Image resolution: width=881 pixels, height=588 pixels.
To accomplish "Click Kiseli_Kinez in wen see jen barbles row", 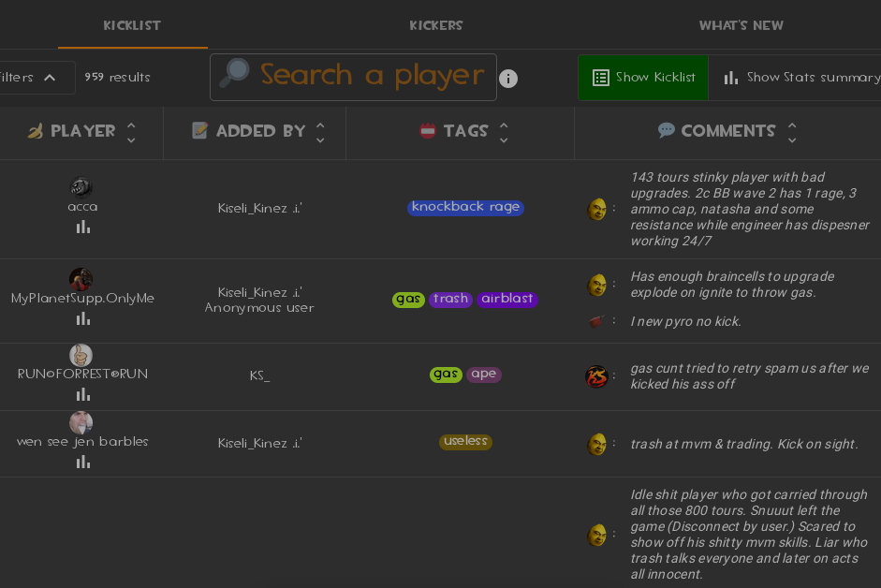I will tap(259, 444).
